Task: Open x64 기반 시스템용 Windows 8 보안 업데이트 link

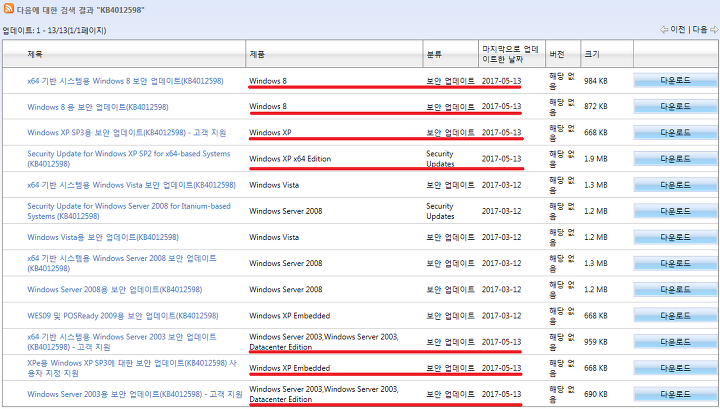Action: (x=125, y=81)
